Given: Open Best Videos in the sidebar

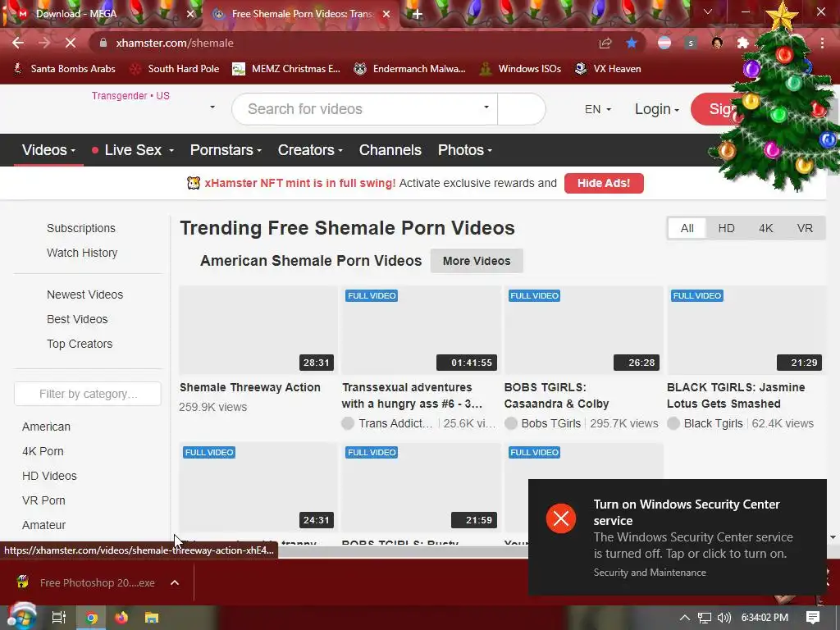Looking at the screenshot, I should pos(77,319).
